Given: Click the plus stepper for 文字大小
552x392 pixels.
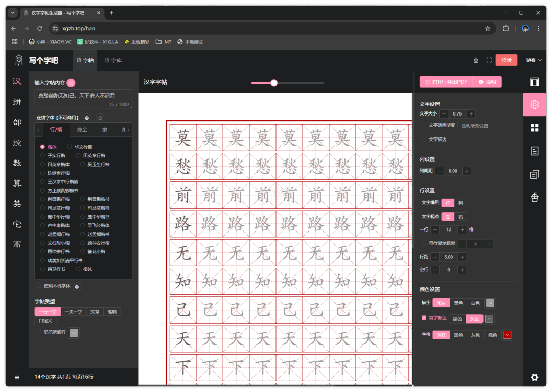Looking at the screenshot, I should click(471, 114).
